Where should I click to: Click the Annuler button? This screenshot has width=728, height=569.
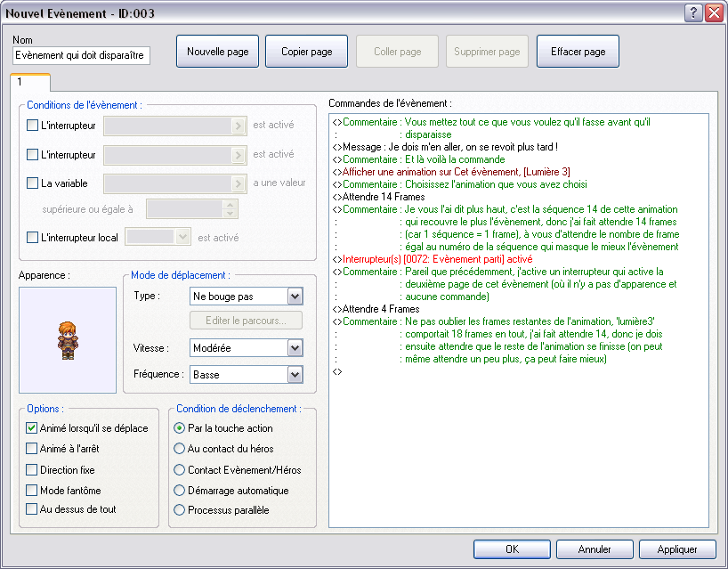[x=595, y=549]
